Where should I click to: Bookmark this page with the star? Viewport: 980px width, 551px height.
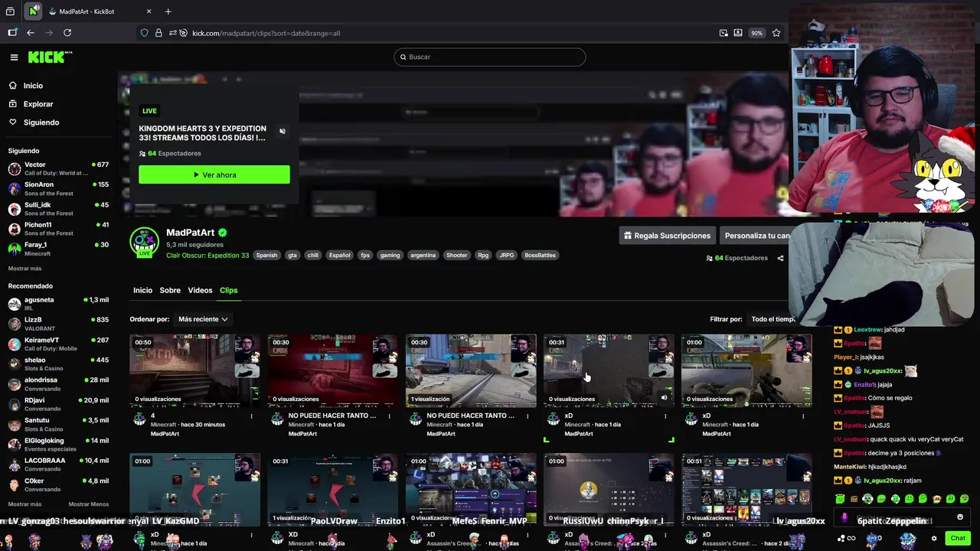[776, 33]
